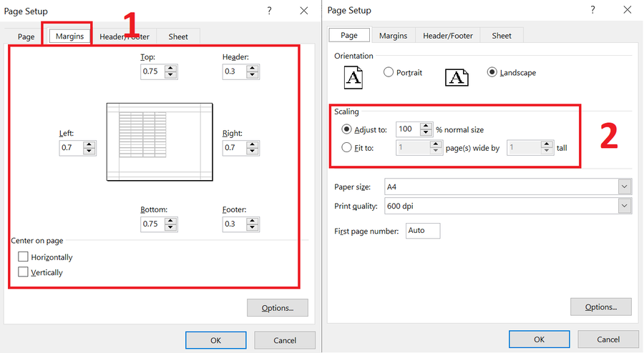Viewport: 644px width, 353px height.
Task: Decrease the Footer margin value
Action: (253, 227)
